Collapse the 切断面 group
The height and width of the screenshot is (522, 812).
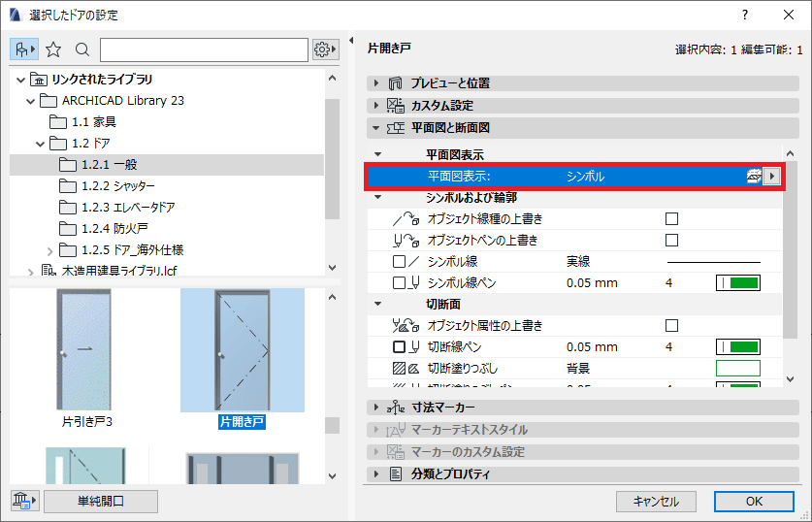(x=378, y=304)
